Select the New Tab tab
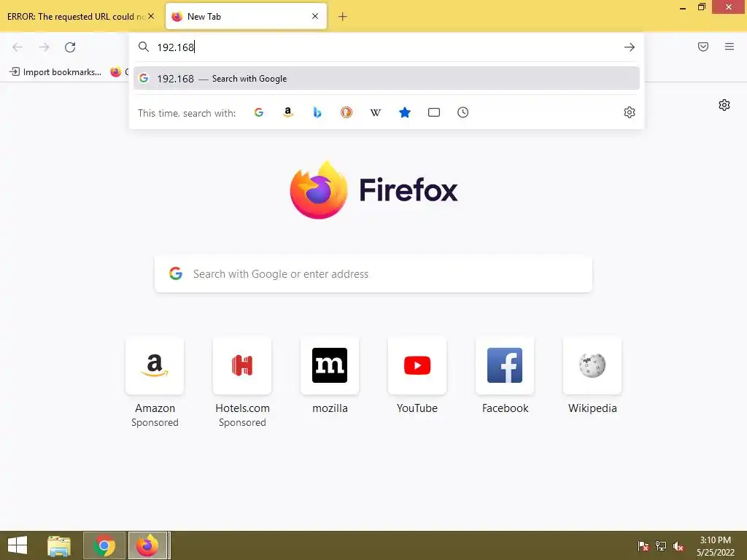747x560 pixels. [247, 16]
